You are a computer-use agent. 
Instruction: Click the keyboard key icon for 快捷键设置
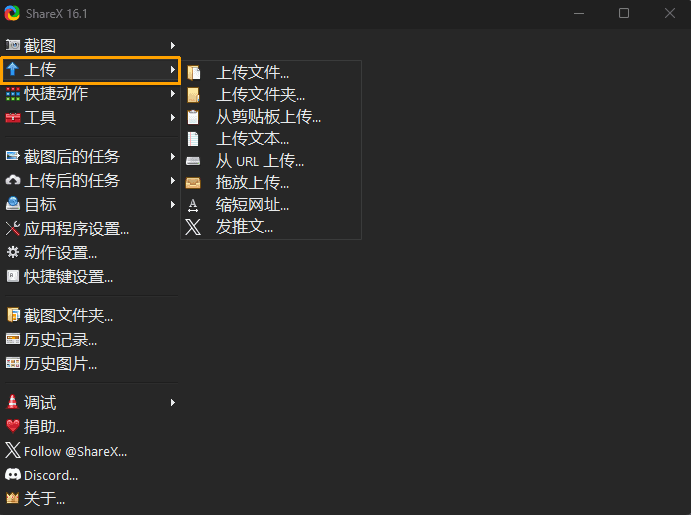point(13,276)
